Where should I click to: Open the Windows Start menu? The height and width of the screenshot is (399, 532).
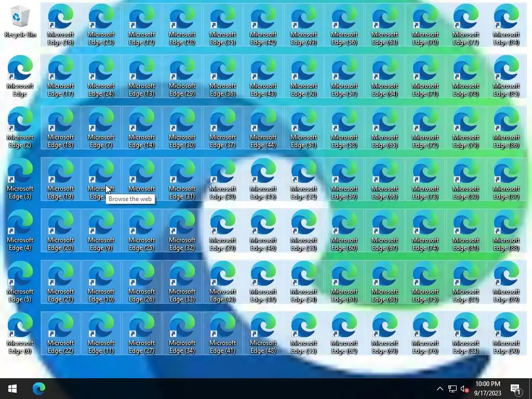click(x=12, y=389)
